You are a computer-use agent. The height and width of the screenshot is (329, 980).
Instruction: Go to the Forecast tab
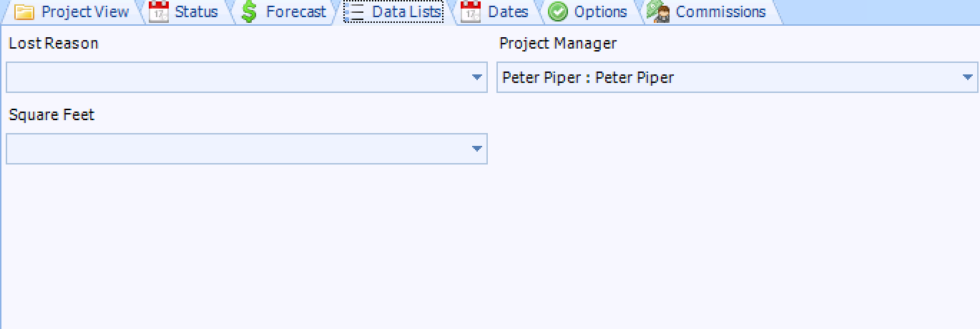tap(296, 12)
